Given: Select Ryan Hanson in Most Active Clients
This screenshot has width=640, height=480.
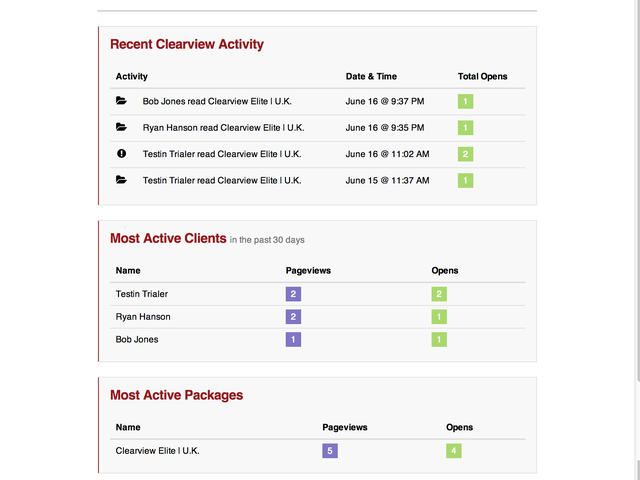Looking at the screenshot, I should point(143,317).
